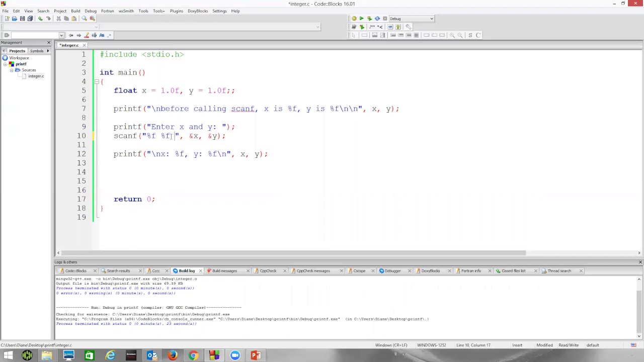Screen dimensions: 644x362
Task: Open the Plugins menu
Action: pyautogui.click(x=177, y=11)
